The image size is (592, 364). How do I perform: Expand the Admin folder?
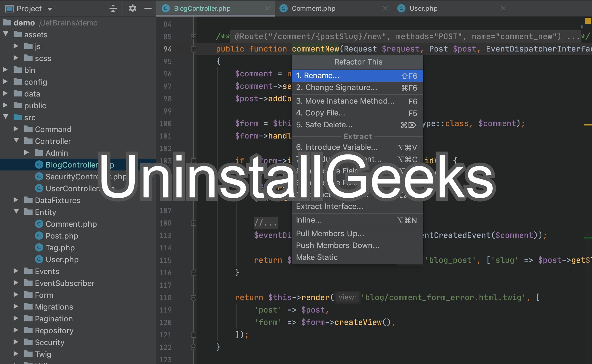(27, 152)
